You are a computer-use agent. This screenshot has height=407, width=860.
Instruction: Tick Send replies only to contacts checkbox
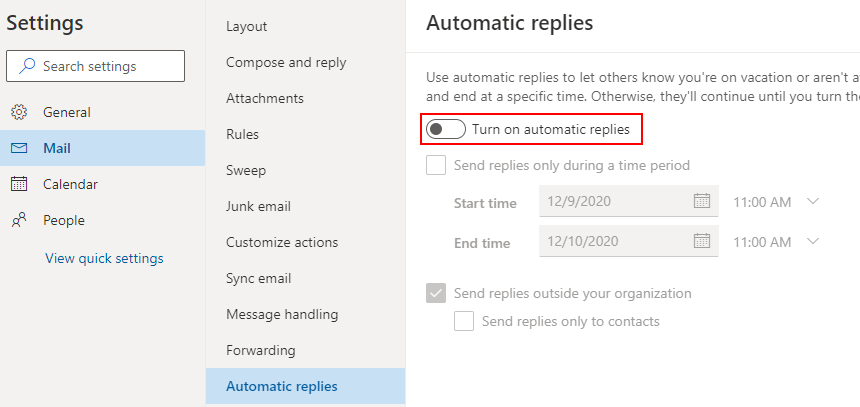point(464,321)
